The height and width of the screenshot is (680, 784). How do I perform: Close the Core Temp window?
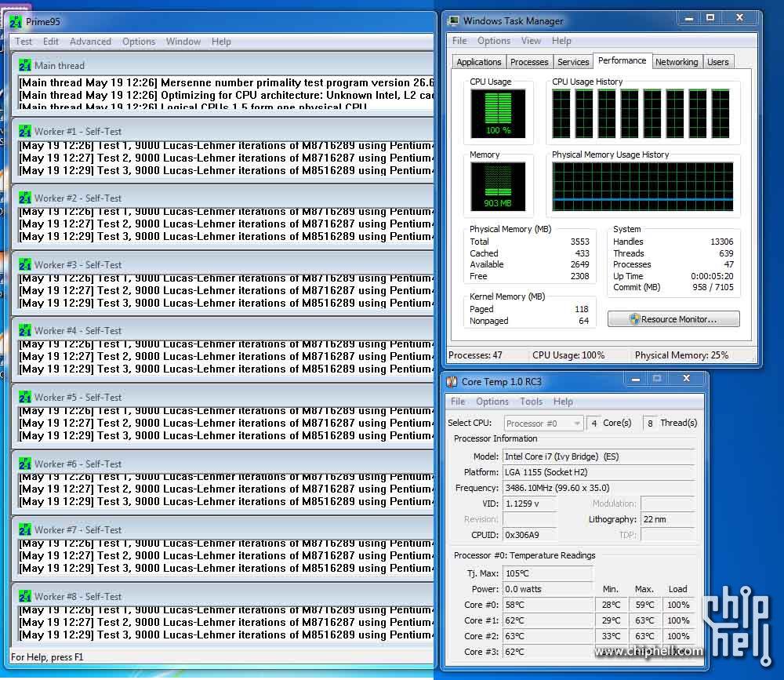687,379
